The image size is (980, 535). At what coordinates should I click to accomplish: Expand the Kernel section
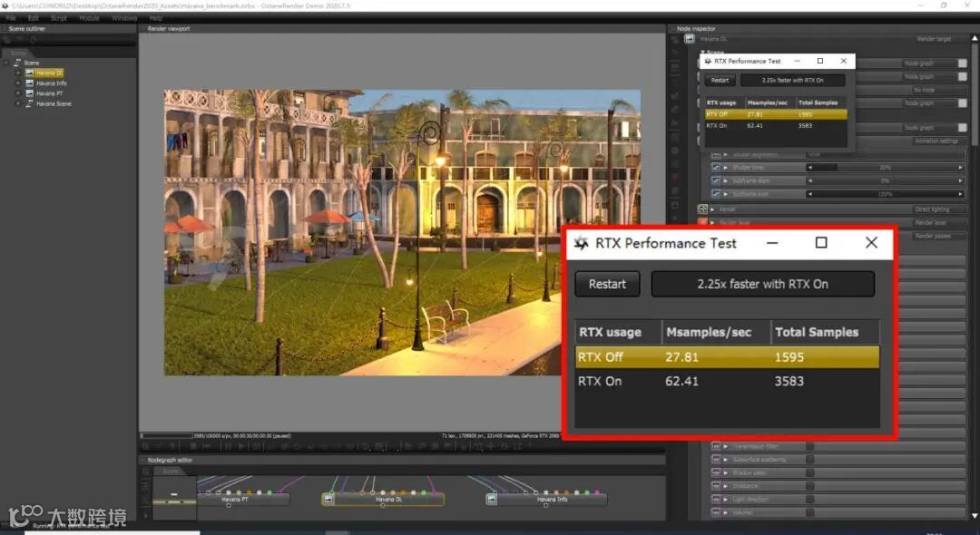point(713,209)
